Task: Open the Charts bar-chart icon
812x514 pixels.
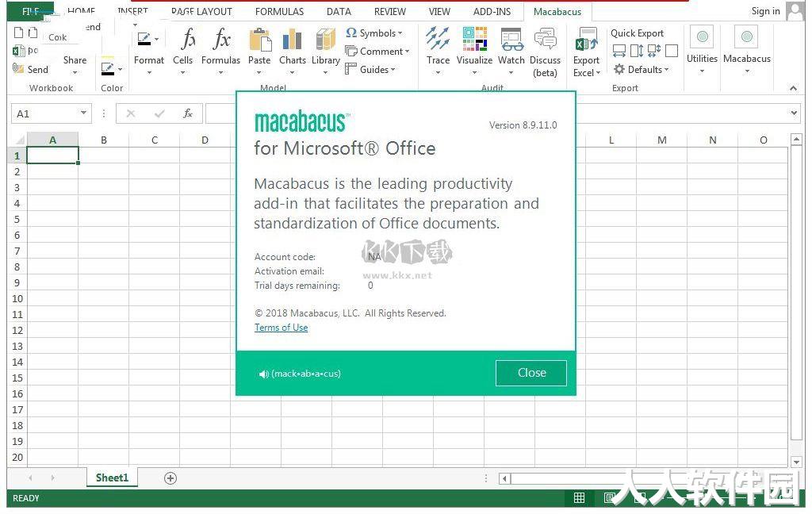Action: 292,40
